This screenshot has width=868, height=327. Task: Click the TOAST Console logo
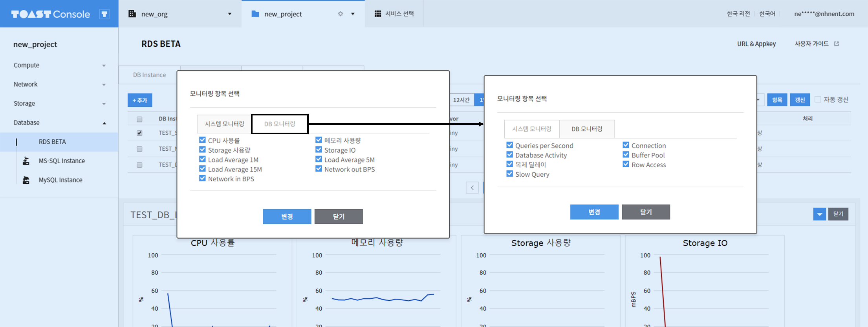(51, 14)
